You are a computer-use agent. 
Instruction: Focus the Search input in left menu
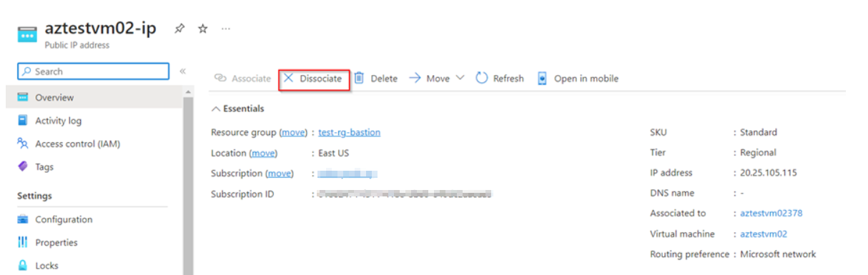[x=94, y=71]
